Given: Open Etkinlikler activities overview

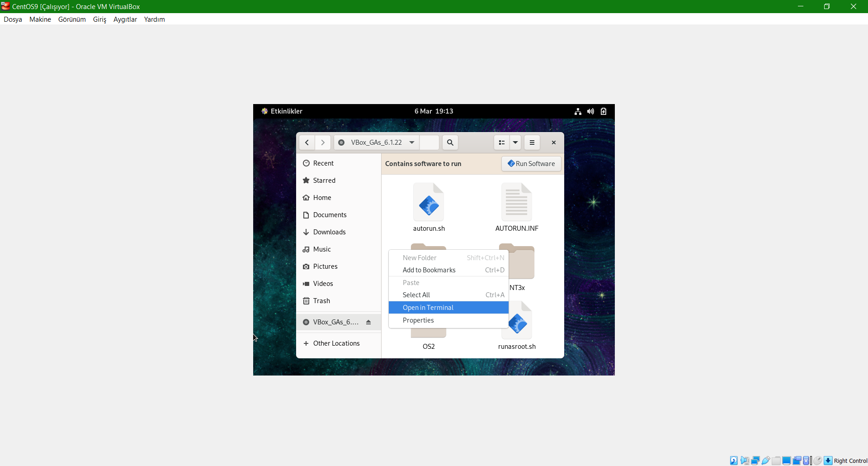Looking at the screenshot, I should click(x=282, y=111).
